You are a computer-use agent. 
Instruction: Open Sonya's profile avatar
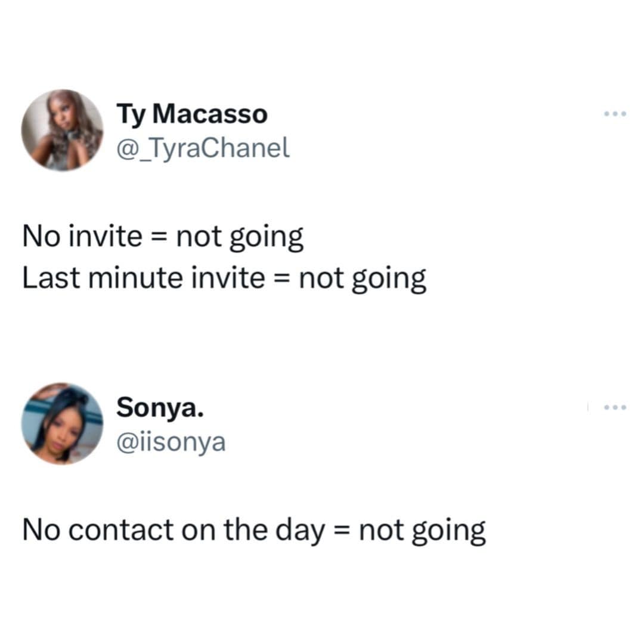[62, 423]
